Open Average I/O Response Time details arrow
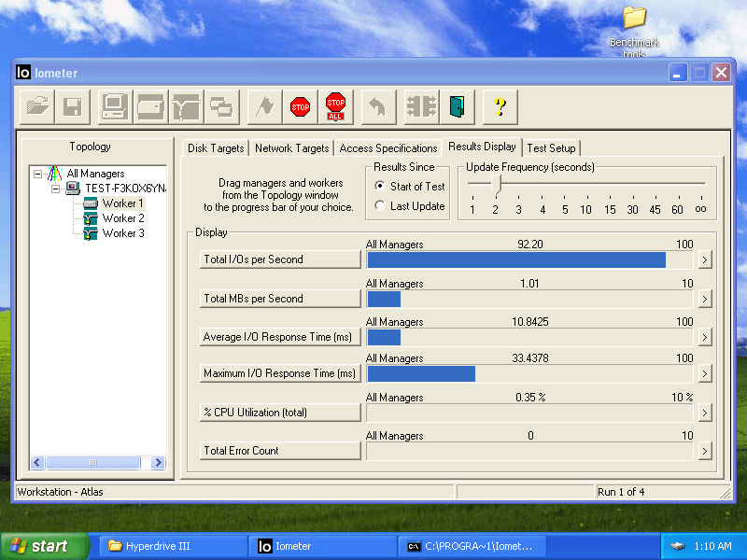The image size is (747, 560). pos(705,337)
